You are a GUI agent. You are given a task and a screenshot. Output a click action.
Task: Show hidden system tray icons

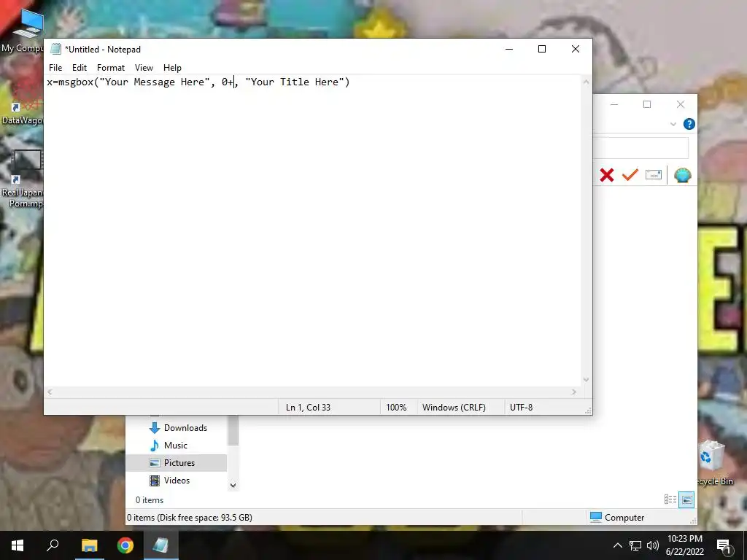tap(617, 545)
